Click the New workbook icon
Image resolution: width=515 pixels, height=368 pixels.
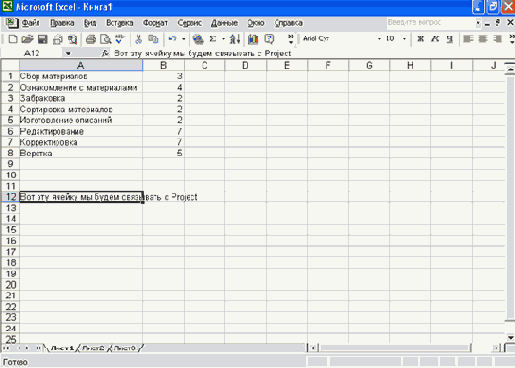13,39
